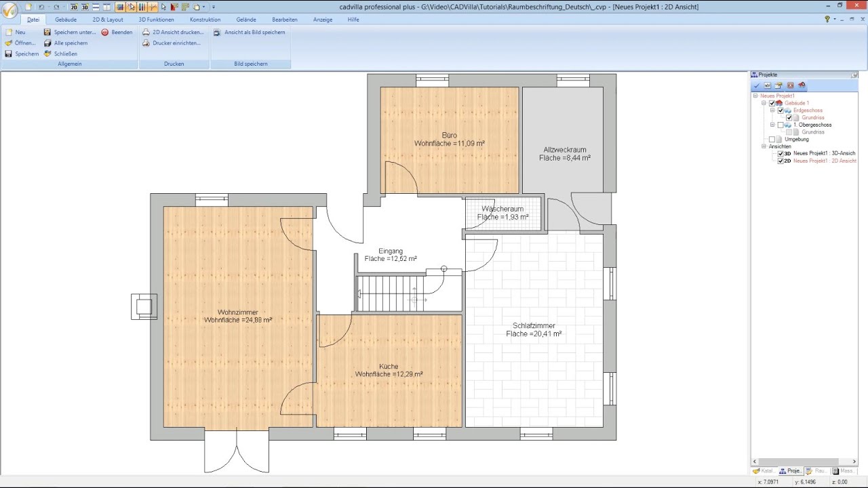Viewport: 868px width, 488px height.
Task: Check the 1. Obergeschoss checkbox
Action: [x=781, y=125]
